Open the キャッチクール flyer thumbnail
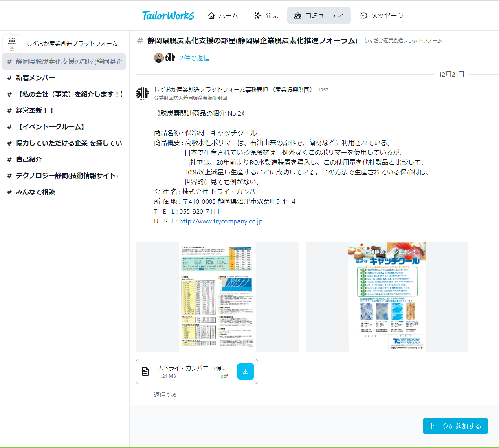This screenshot has width=499, height=448. 387,297
